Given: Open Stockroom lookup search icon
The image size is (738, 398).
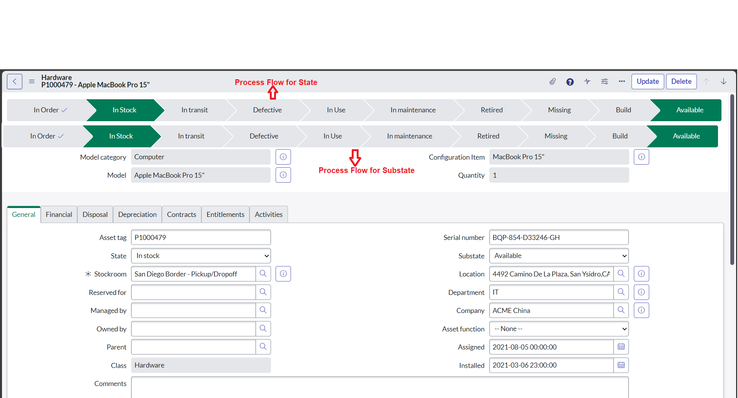Looking at the screenshot, I should click(263, 274).
